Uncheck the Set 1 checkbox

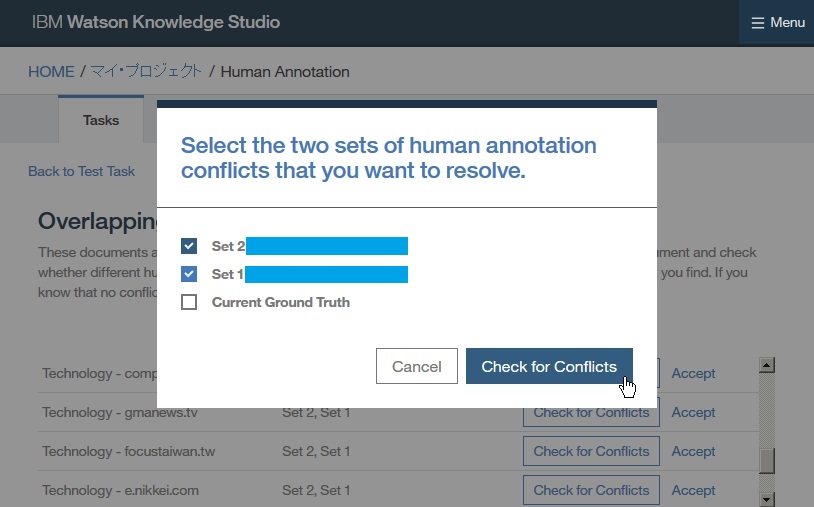coord(189,274)
